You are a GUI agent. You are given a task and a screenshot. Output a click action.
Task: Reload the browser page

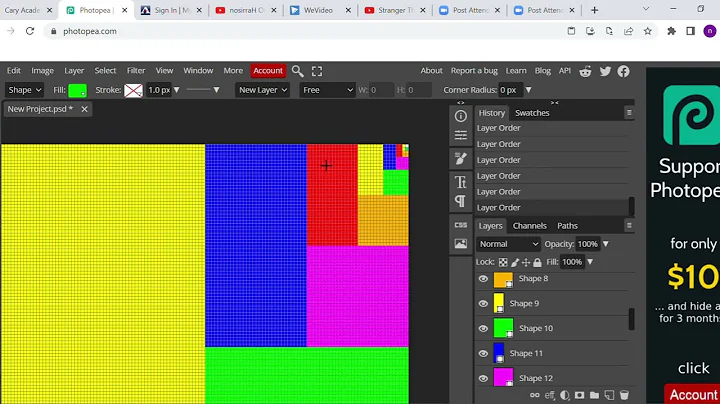(x=30, y=31)
